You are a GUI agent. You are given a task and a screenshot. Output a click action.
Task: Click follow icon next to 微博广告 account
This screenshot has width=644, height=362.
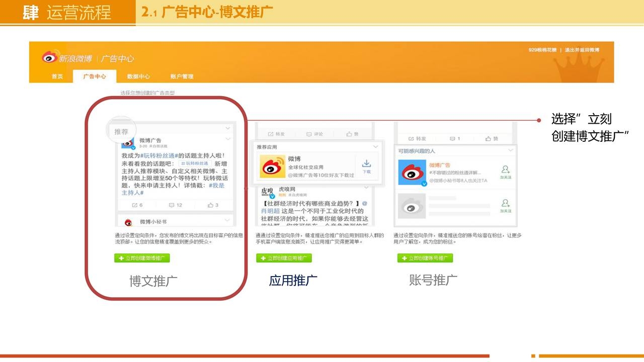[505, 171]
